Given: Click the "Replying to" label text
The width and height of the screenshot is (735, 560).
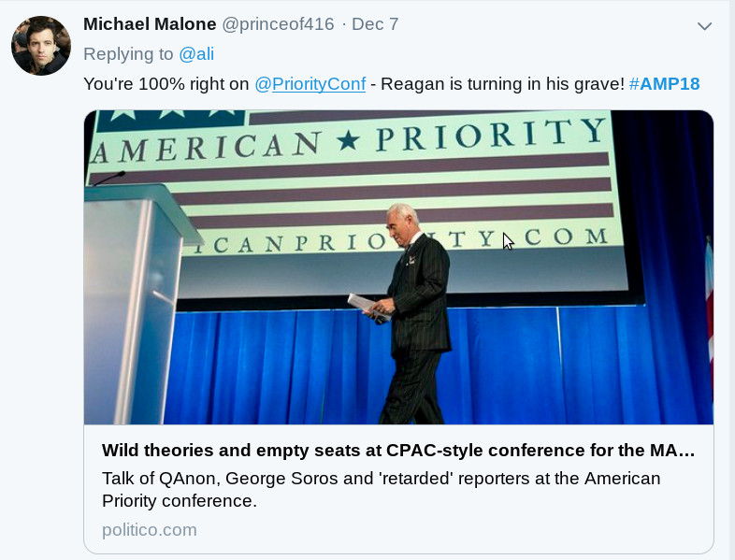Looking at the screenshot, I should point(128,54).
